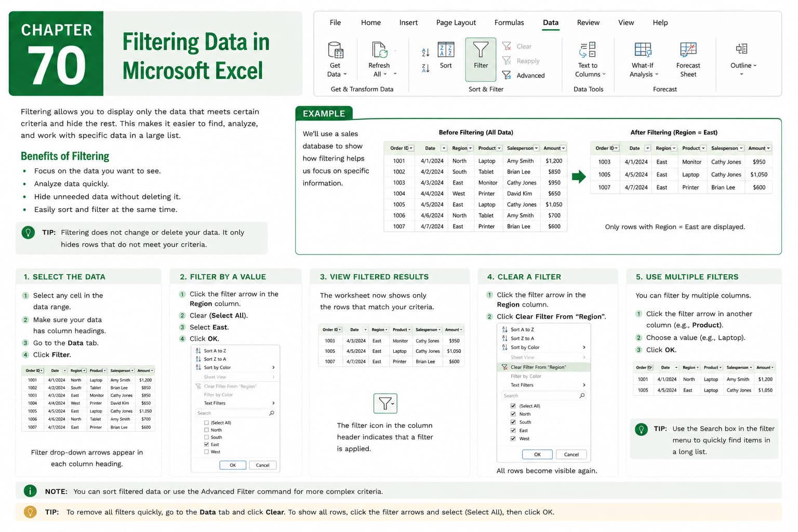Toggle the highlighted Filter funnel ribbon button

481,59
